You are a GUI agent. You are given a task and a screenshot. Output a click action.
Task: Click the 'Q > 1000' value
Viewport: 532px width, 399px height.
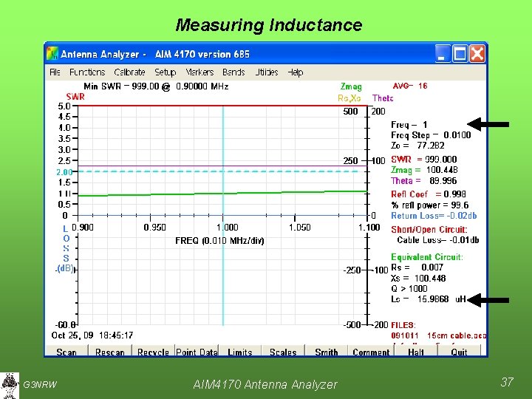coord(409,289)
